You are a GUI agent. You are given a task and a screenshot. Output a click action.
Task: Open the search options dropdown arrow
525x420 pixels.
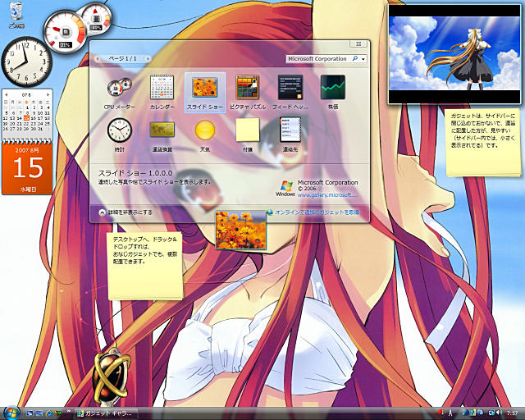pos(363,59)
